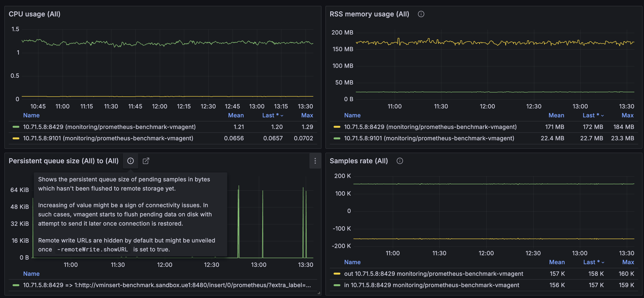644x298 pixels.
Task: Toggle vminsert-benchmark remote write series in legend
Action: (167, 285)
